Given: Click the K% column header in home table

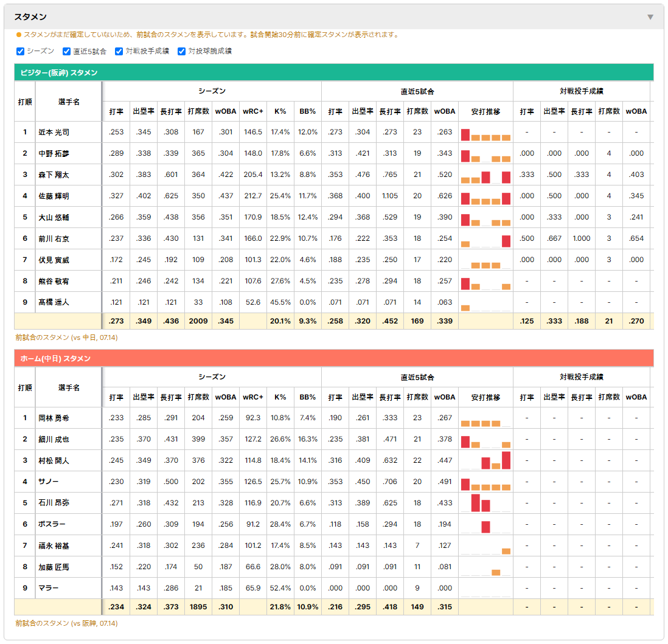Looking at the screenshot, I should pyautogui.click(x=280, y=397).
